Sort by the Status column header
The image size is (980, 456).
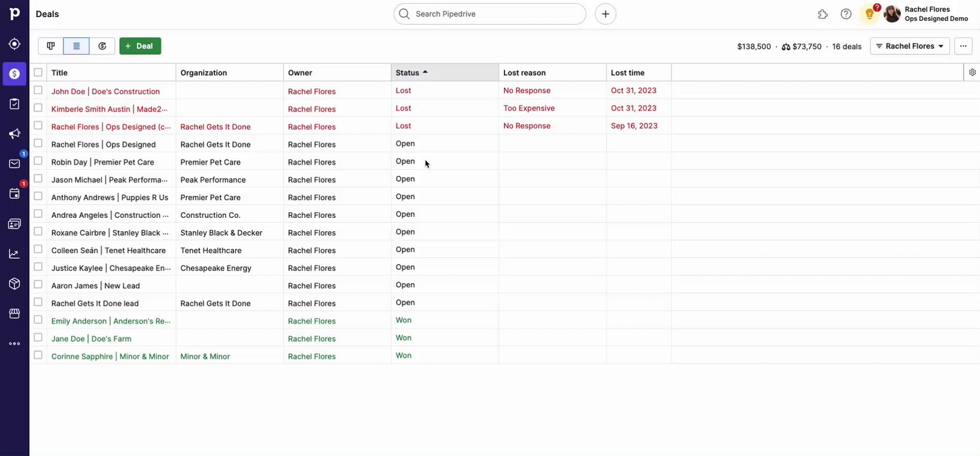click(408, 73)
